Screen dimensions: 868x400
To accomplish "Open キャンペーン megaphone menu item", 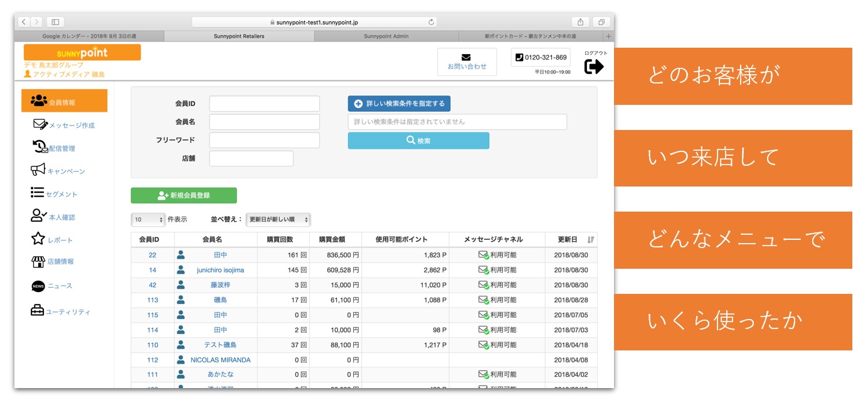I will (58, 170).
